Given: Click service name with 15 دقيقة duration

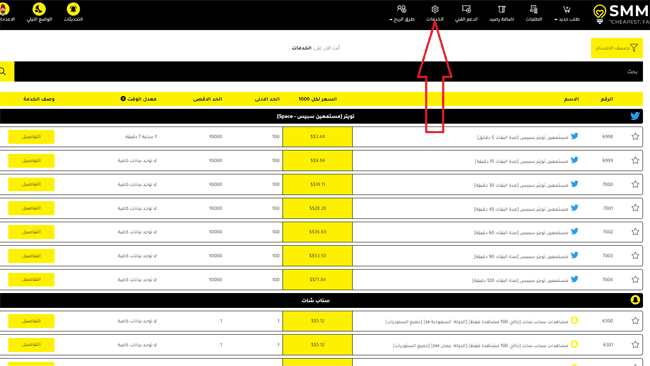Looking at the screenshot, I should [x=521, y=161].
